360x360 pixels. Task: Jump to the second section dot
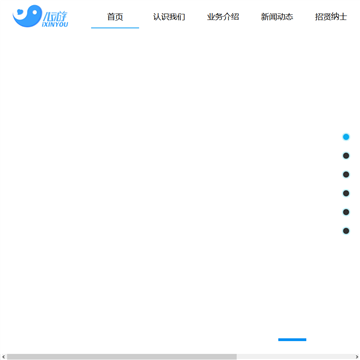click(x=346, y=156)
